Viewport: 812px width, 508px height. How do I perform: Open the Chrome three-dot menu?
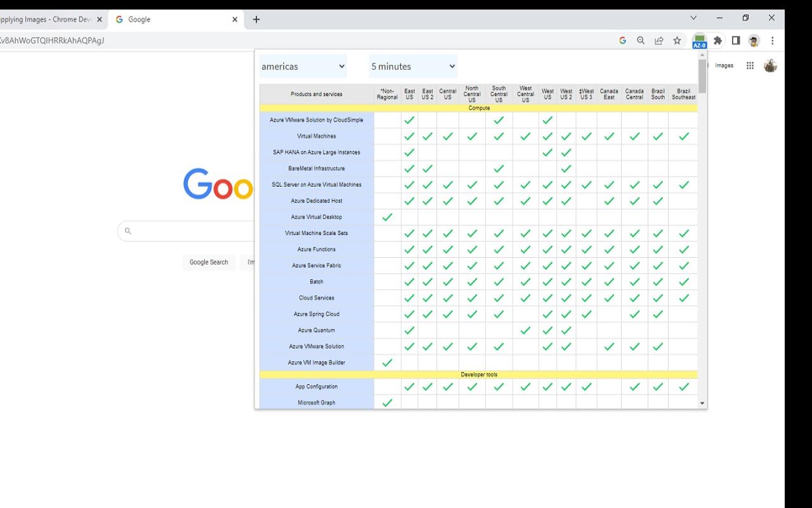tap(772, 41)
